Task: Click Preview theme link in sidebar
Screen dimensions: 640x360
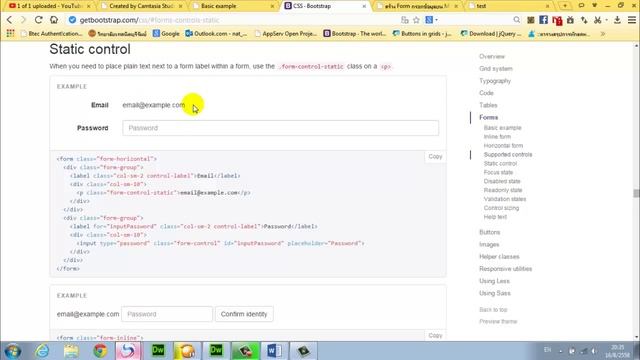Action: point(498,322)
